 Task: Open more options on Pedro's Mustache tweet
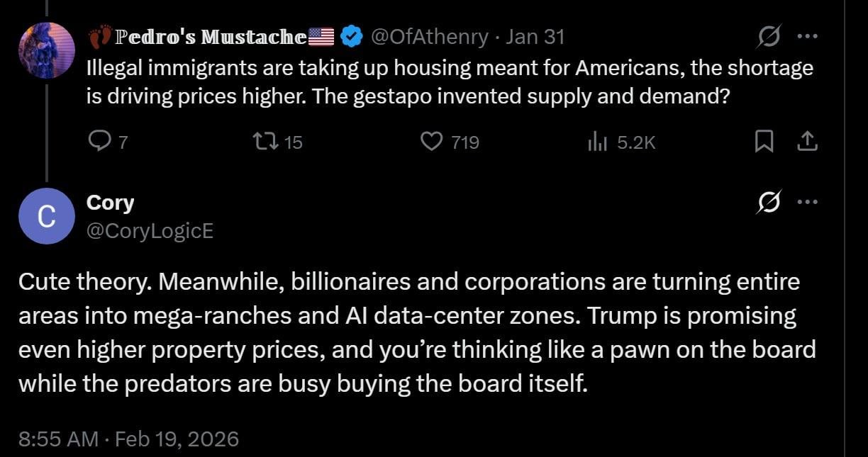(x=807, y=35)
